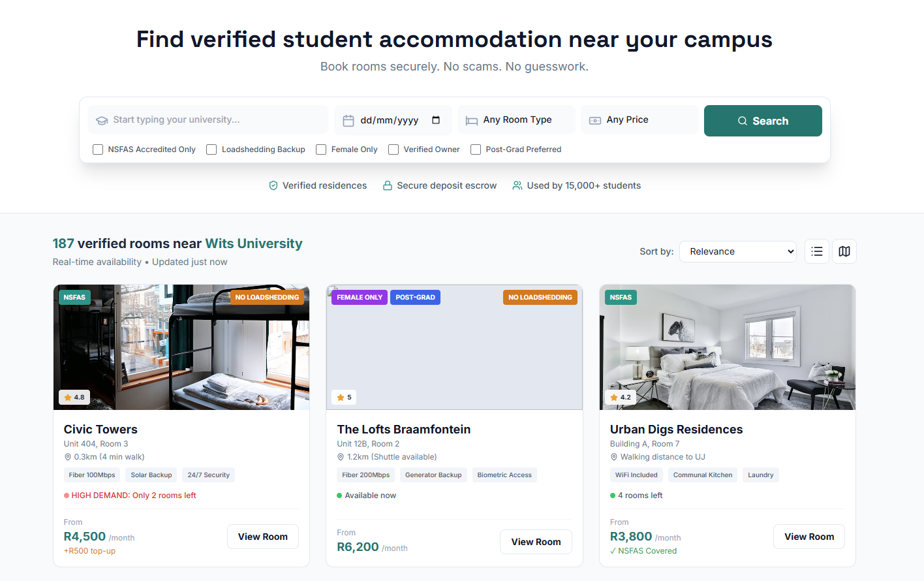Image resolution: width=924 pixels, height=581 pixels.
Task: View Room for Urban Digs Residences
Action: [x=809, y=537]
